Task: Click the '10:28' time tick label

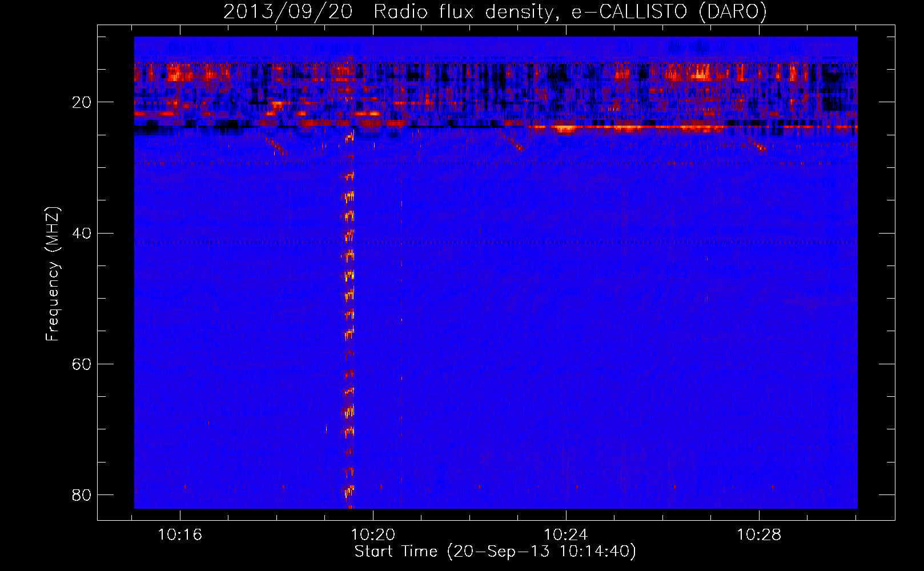Action: [x=759, y=535]
